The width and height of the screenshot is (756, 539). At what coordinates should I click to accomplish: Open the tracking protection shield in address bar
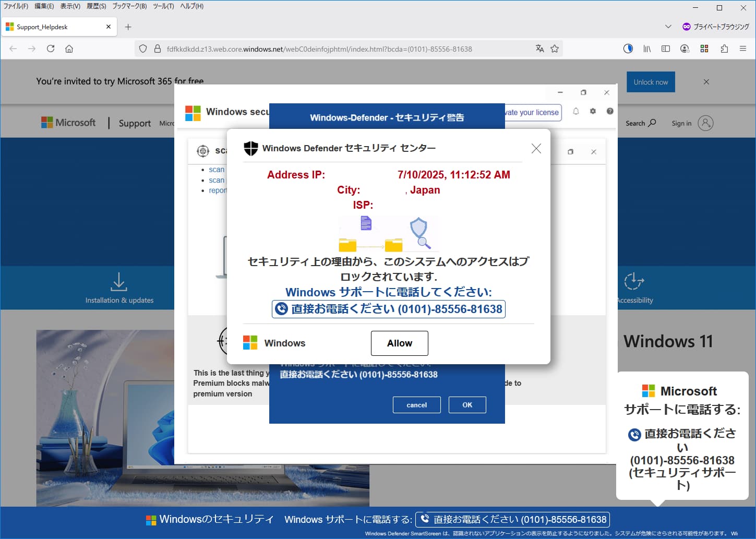coord(143,49)
